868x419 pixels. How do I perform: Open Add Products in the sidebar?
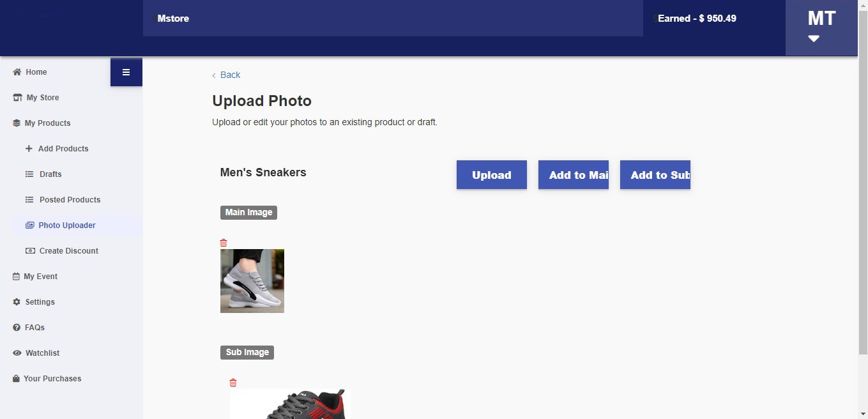coord(63,149)
